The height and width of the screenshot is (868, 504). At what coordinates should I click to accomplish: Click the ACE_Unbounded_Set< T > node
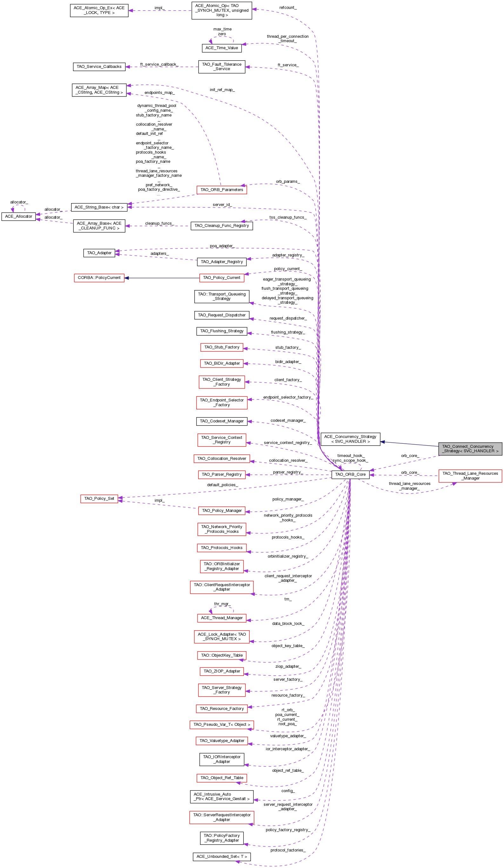pos(222,857)
